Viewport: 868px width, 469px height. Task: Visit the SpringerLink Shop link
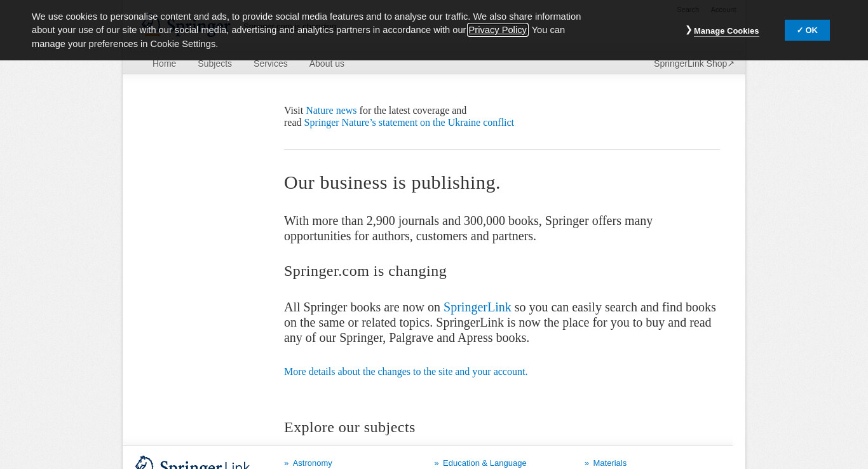pyautogui.click(x=694, y=64)
